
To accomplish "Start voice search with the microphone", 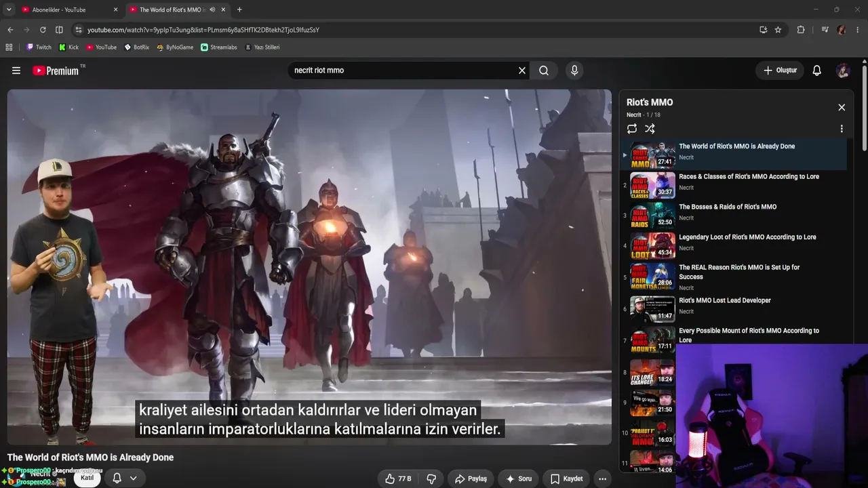I will (574, 70).
